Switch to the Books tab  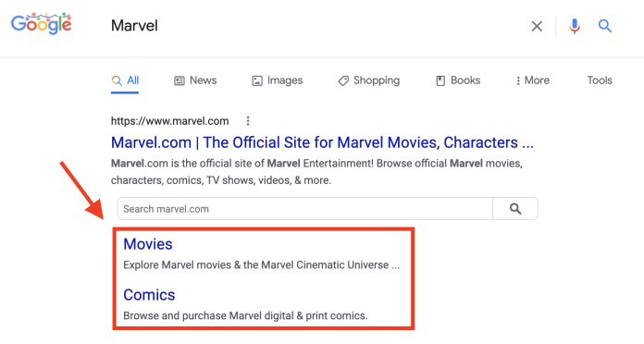click(458, 80)
